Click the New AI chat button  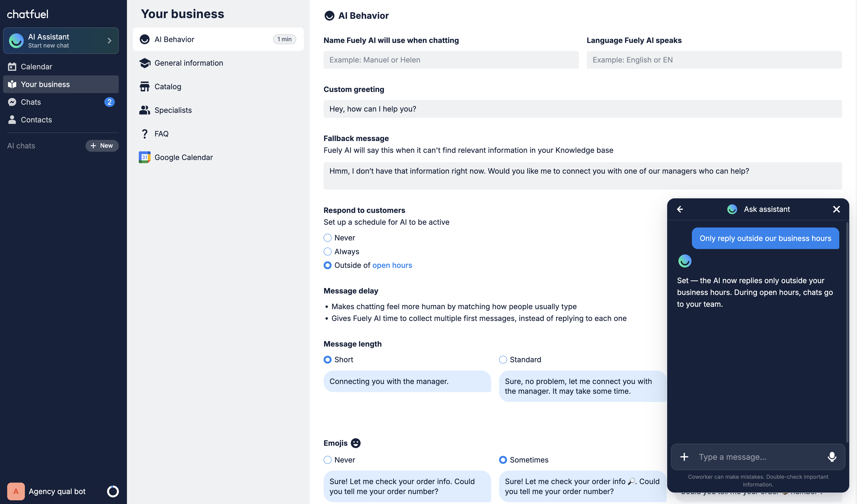click(102, 146)
